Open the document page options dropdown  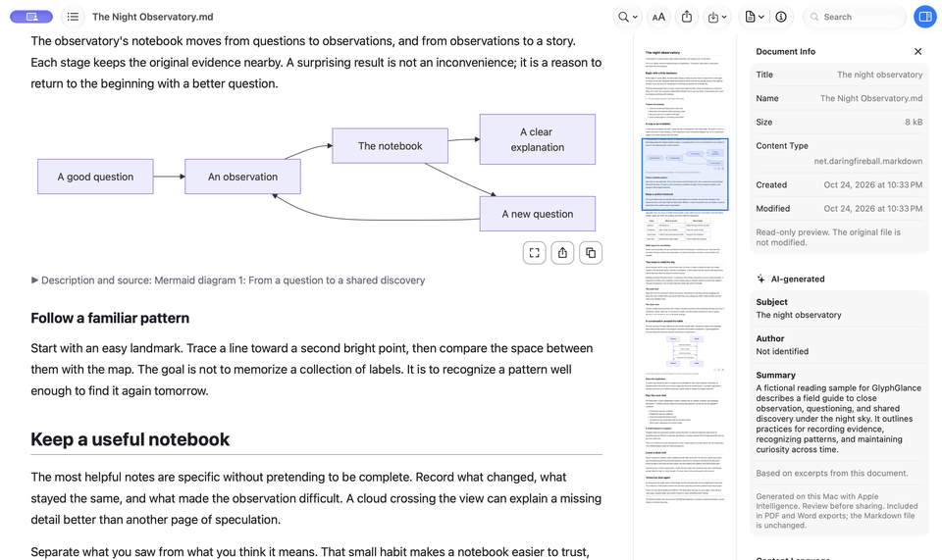(754, 17)
